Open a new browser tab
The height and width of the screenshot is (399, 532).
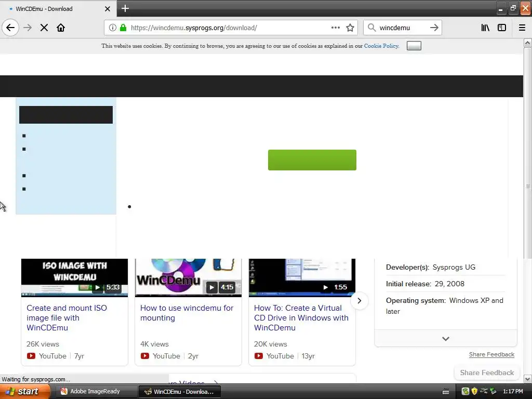pyautogui.click(x=125, y=8)
